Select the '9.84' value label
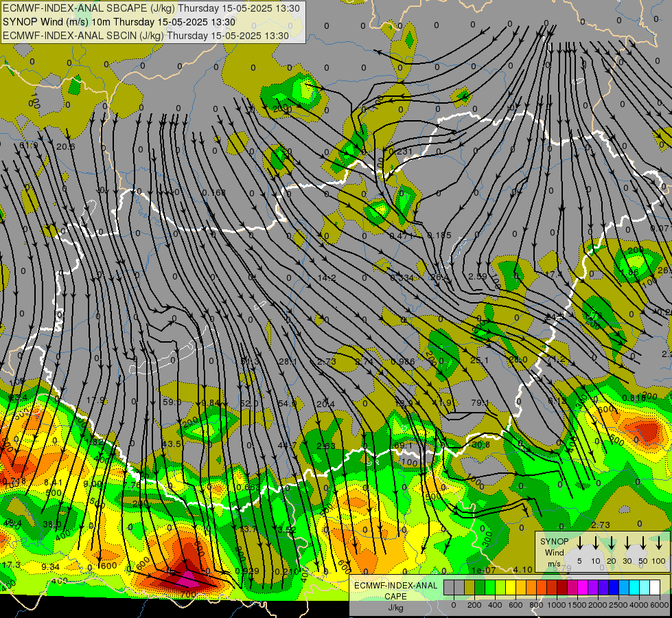The height and width of the screenshot is (618, 672). [210, 402]
